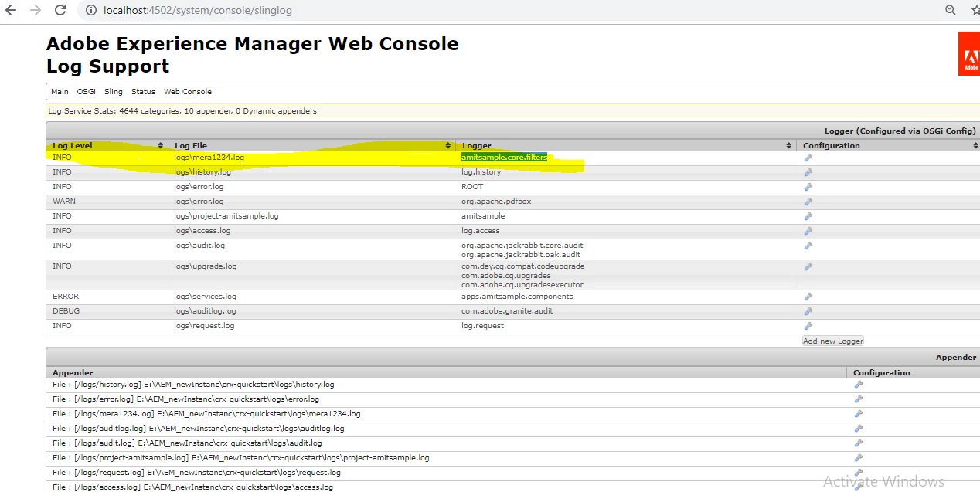Reload the page in browser
This screenshot has height=492, width=980.
60,10
